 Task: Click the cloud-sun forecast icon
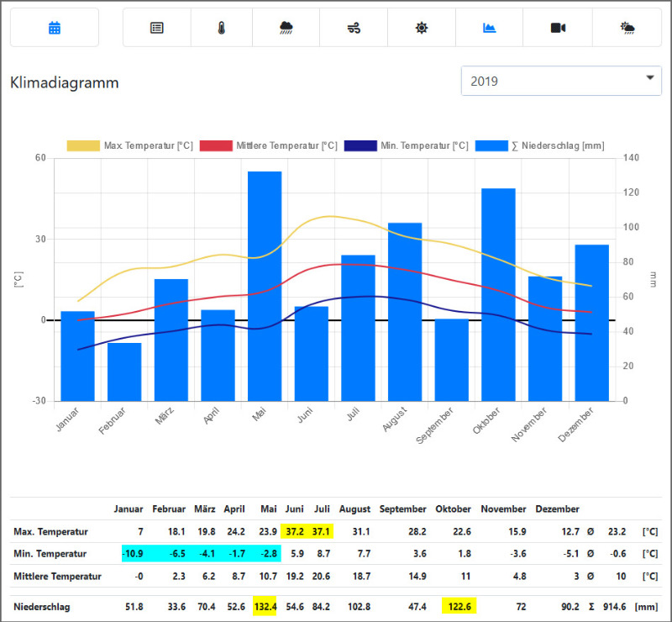627,28
